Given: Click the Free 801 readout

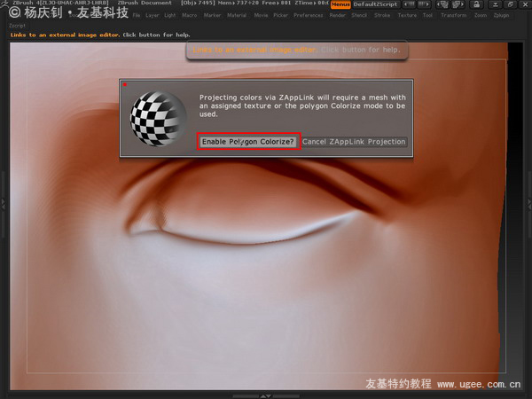Looking at the screenshot, I should (x=277, y=3).
